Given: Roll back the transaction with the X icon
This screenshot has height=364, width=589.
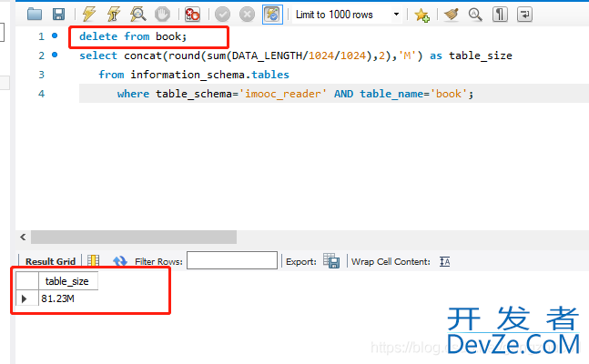Looking at the screenshot, I should click(x=247, y=15).
